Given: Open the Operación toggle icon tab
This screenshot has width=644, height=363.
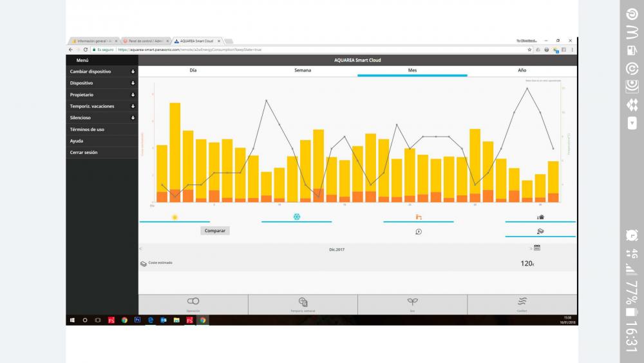Looking at the screenshot, I should point(193,301).
